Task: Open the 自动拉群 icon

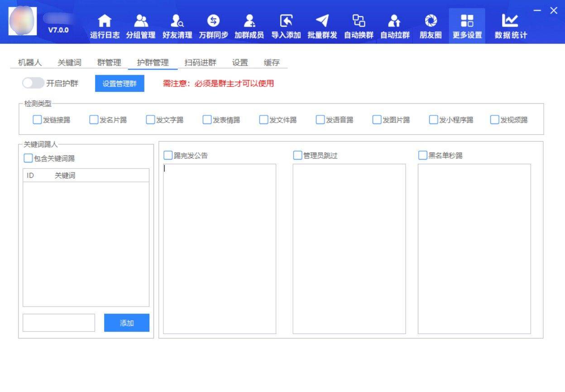Action: [394, 21]
